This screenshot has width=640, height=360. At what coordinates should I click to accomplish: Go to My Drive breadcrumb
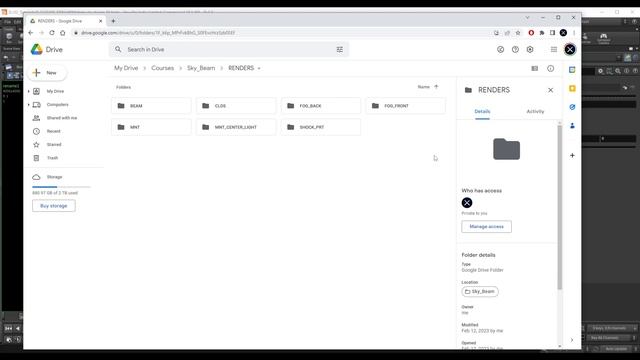point(126,68)
